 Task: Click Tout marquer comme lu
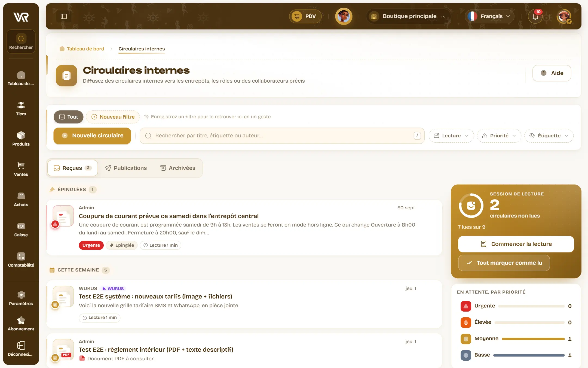pyautogui.click(x=504, y=263)
